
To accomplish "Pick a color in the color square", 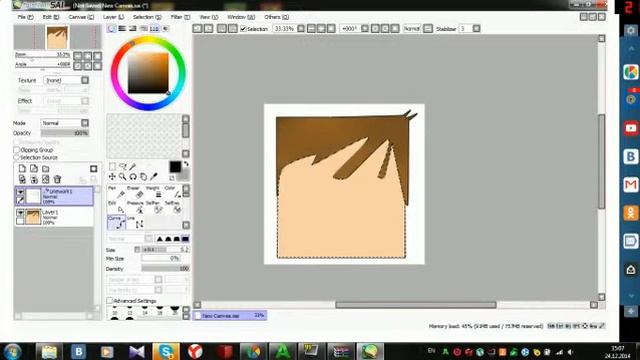I will click(x=148, y=73).
